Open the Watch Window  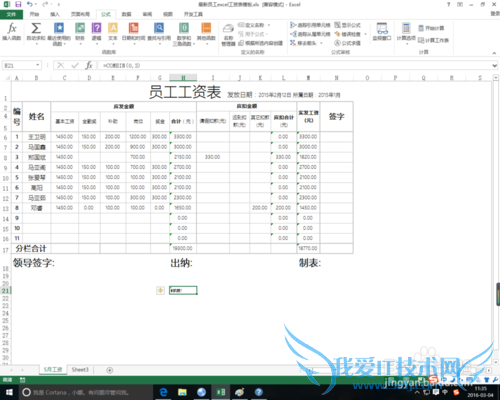click(x=382, y=32)
